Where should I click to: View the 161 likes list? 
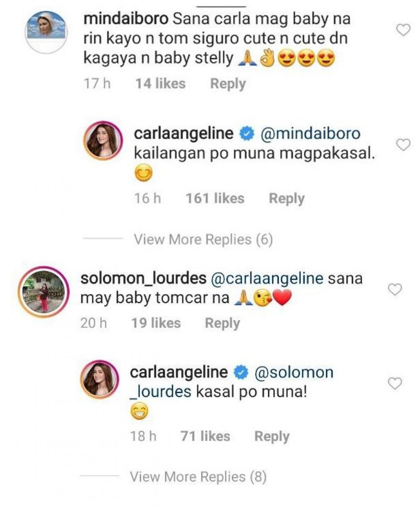[x=215, y=198]
